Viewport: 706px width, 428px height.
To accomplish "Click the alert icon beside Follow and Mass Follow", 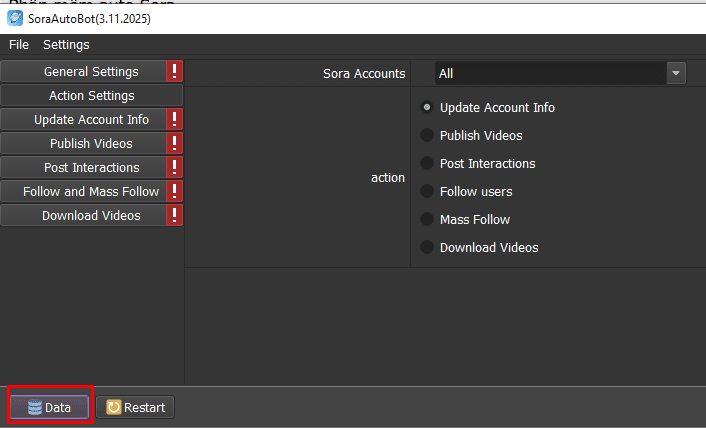I will pyautogui.click(x=174, y=192).
